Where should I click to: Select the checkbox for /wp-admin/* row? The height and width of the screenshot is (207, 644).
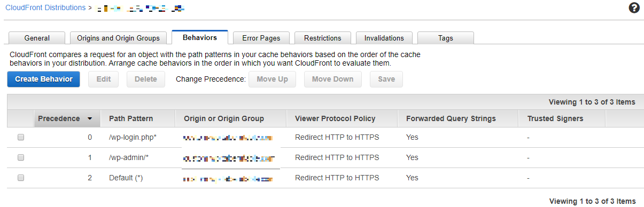21,157
